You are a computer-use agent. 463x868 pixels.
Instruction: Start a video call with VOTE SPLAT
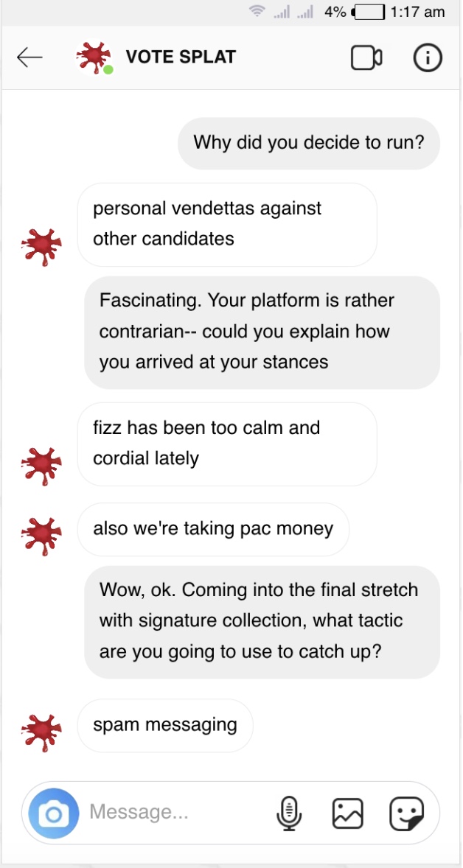[x=366, y=57]
